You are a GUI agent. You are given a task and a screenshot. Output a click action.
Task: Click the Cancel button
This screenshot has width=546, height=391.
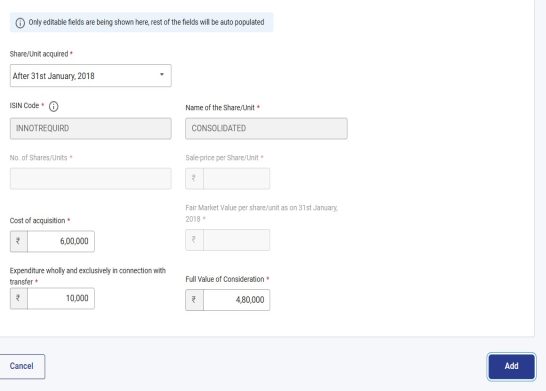coord(22,366)
